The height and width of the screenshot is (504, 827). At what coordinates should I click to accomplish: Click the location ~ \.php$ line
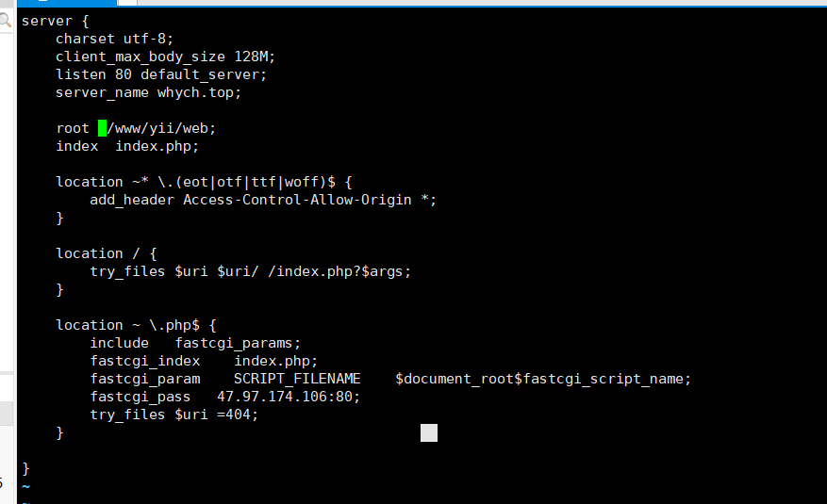click(136, 325)
